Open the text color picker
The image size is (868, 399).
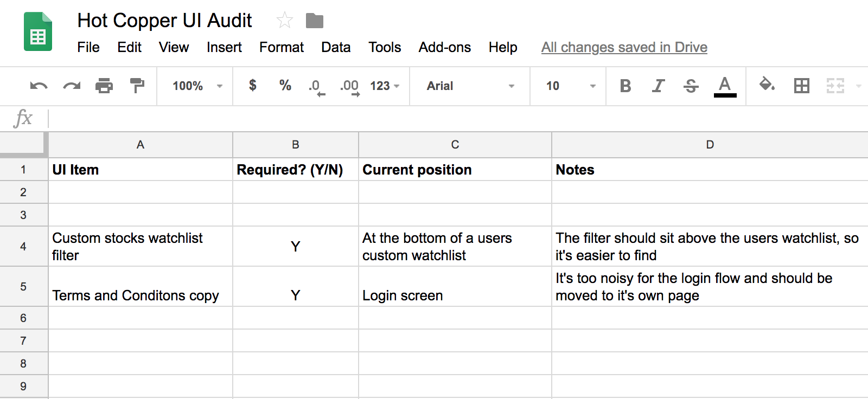725,86
